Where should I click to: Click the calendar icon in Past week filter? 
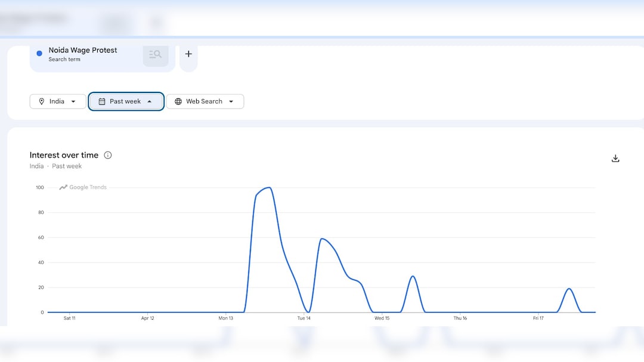(x=102, y=101)
